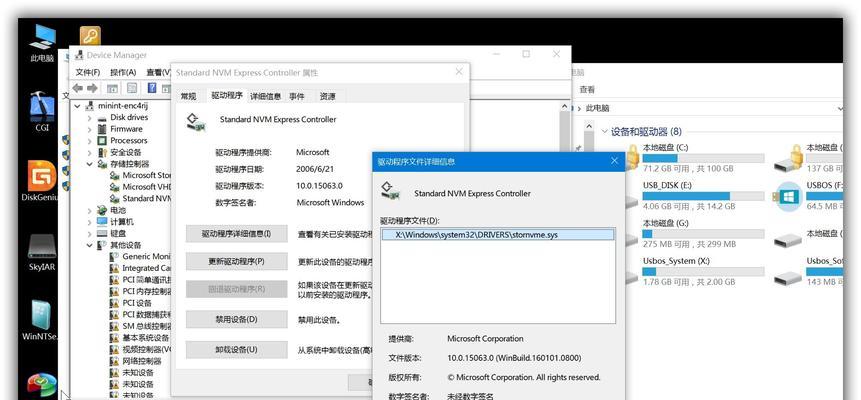Click the 驱动程序详细信息(I) button
The image size is (861, 400).
click(237, 234)
